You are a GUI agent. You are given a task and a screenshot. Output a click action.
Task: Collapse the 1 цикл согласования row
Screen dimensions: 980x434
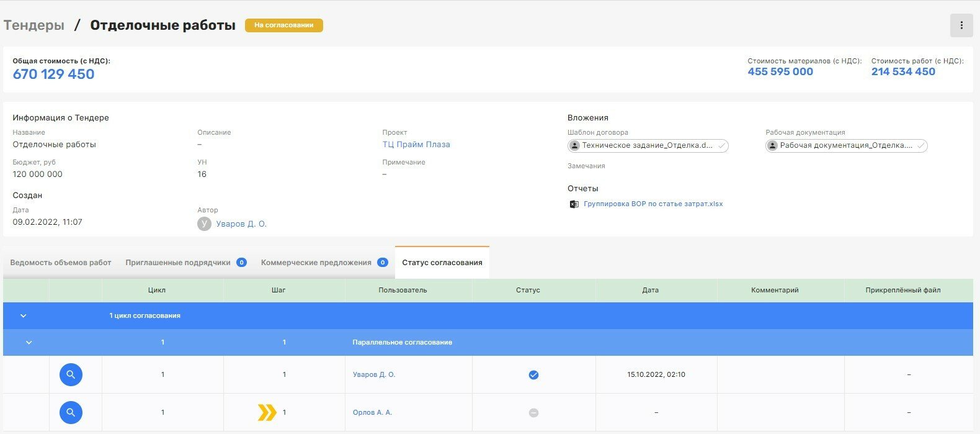pos(24,316)
